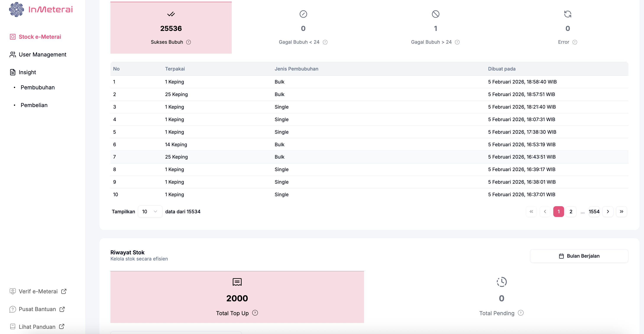
Task: Open Pusat Bantuan help link
Action: point(37,309)
